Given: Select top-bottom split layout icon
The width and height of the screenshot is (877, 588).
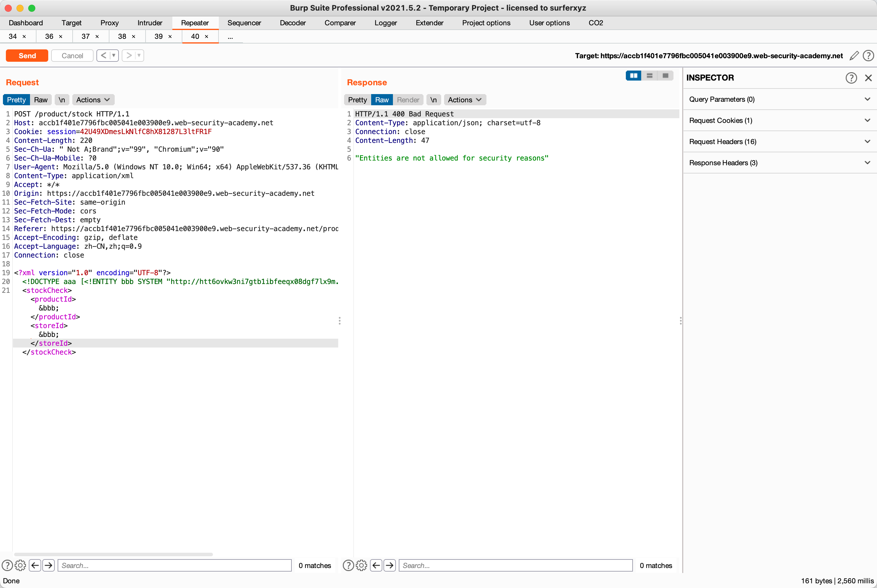Looking at the screenshot, I should [650, 75].
